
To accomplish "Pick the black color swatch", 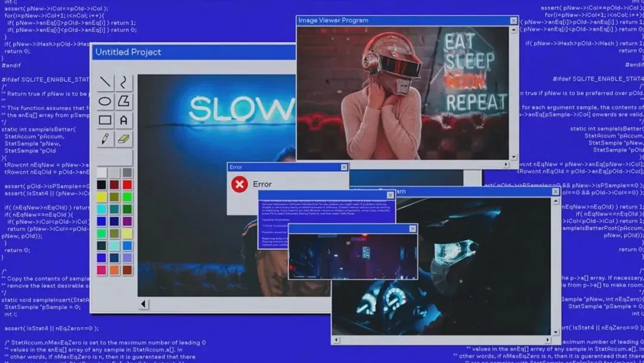I will [x=101, y=184].
